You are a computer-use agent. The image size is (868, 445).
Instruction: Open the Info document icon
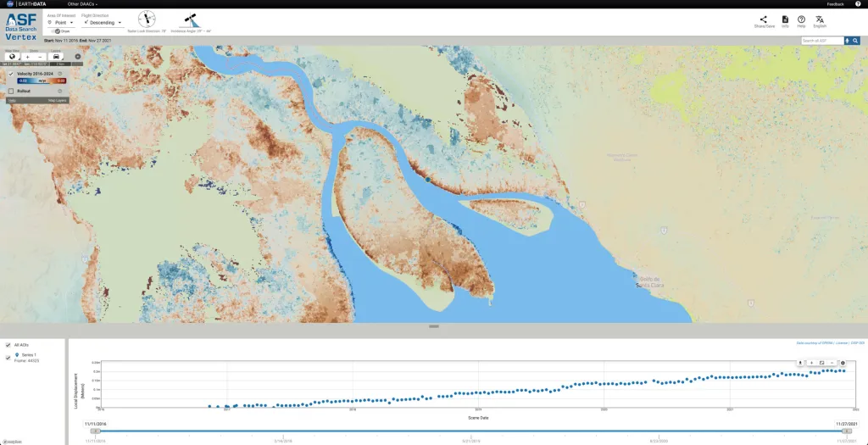tap(785, 19)
